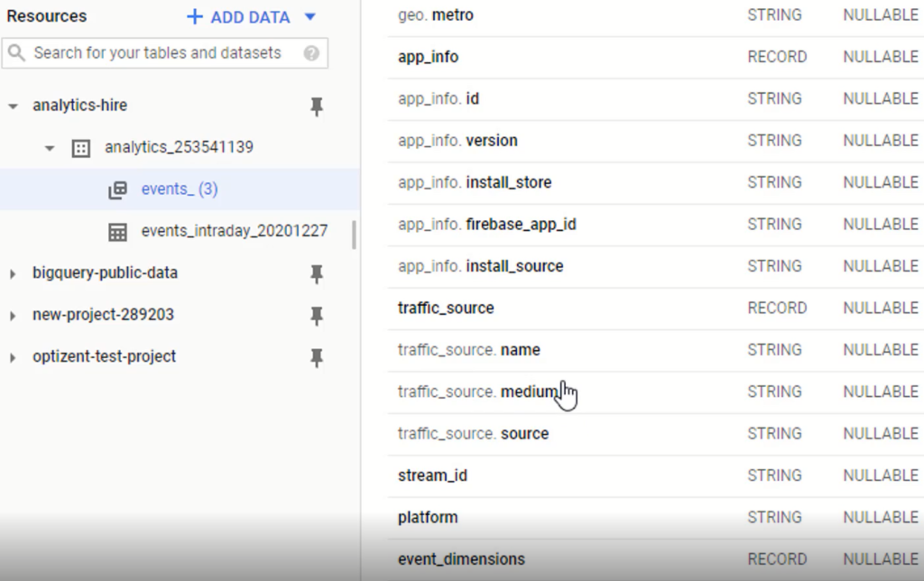
Task: Pin the bigquery-public-data project
Action: 317,272
